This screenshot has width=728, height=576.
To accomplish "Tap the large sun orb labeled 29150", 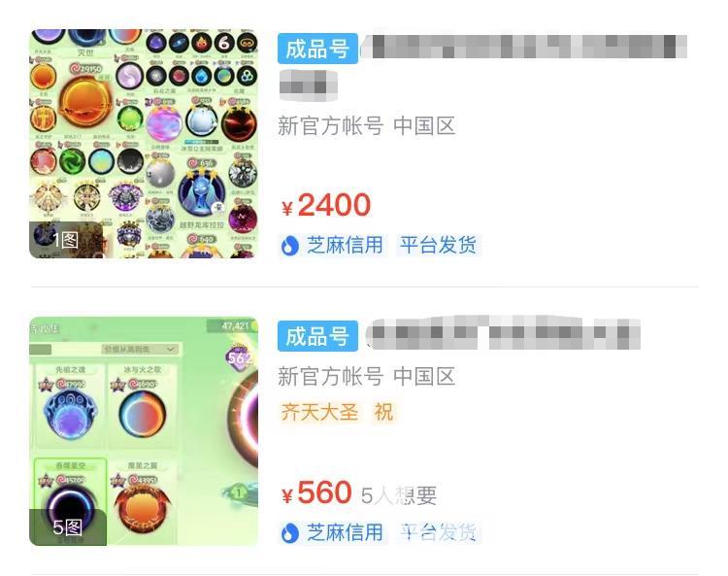I will pos(85,101).
